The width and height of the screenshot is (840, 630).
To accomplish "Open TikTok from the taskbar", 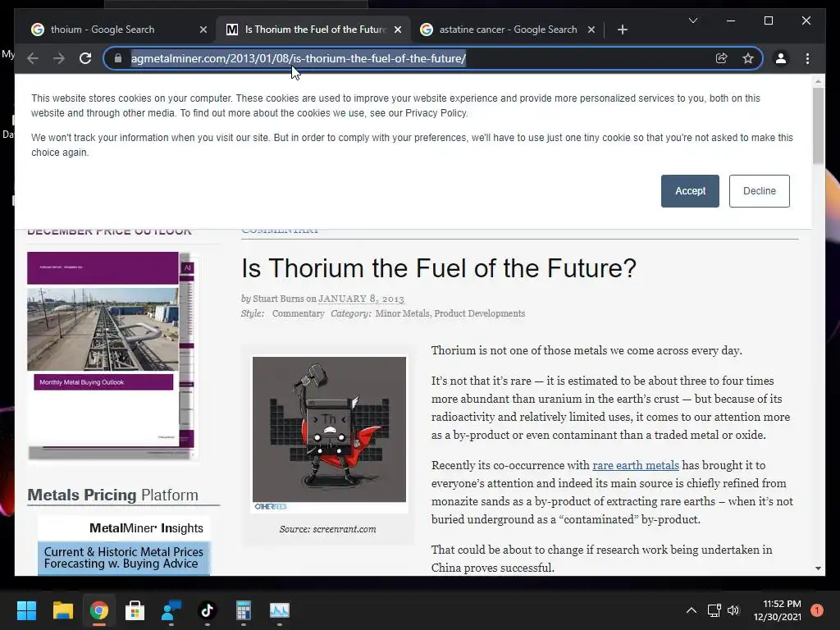I will coord(208,610).
